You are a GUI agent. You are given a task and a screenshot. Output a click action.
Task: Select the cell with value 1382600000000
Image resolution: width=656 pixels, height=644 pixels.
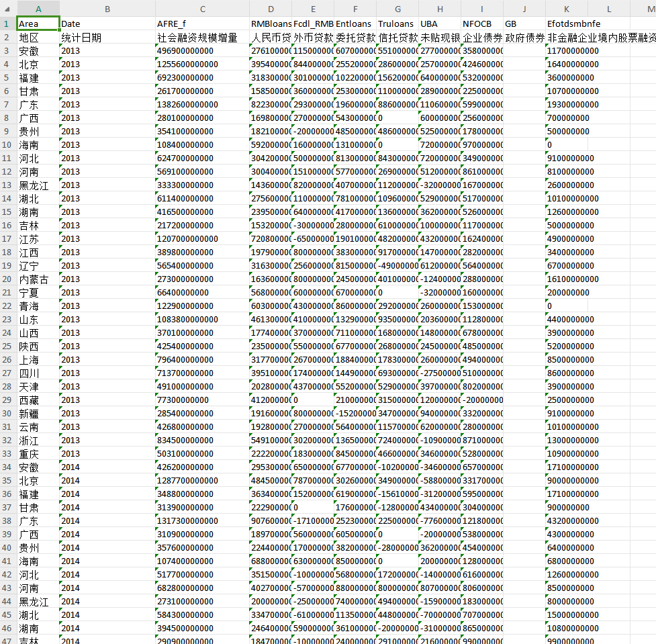pos(202,105)
